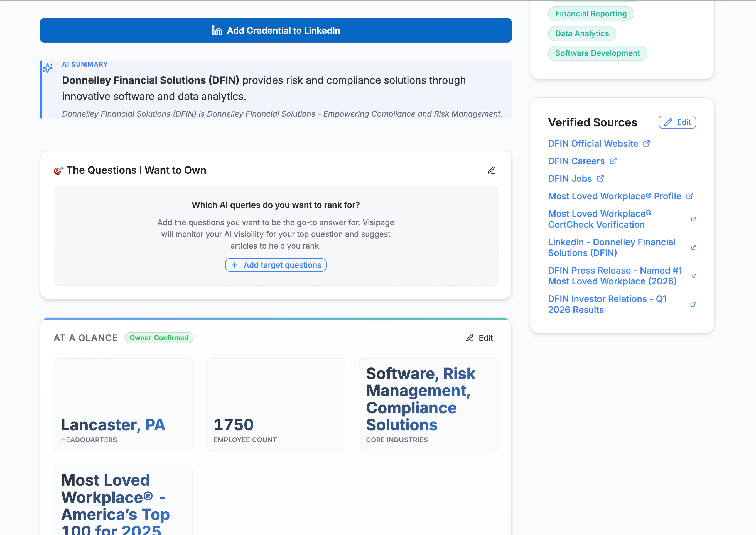Click the Lancaster, PA headquarters card
This screenshot has width=756, height=535.
pyautogui.click(x=123, y=404)
